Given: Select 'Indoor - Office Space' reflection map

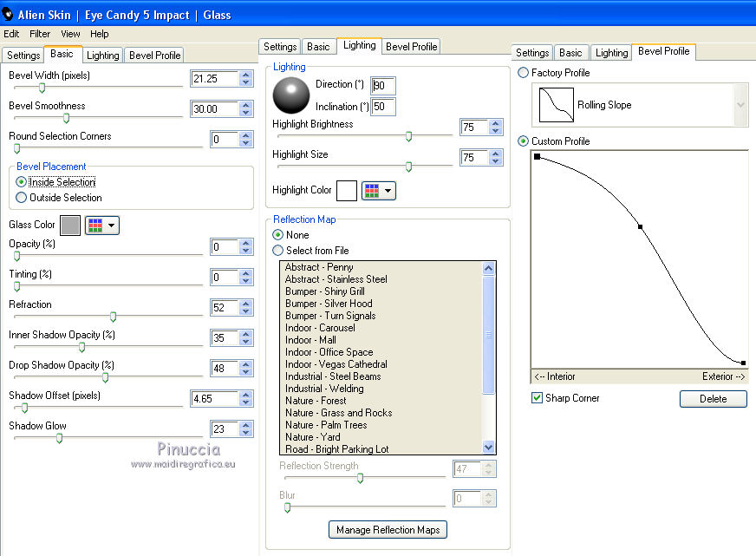Looking at the screenshot, I should tap(329, 352).
